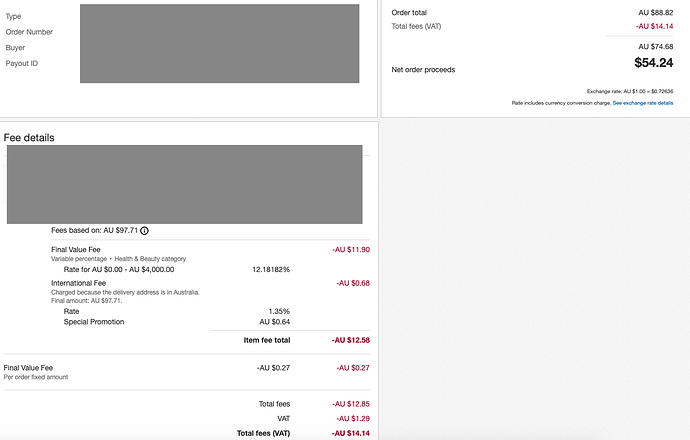Select the Final Value Fee -AU $11.90 amount
690x440 pixels.
(351, 249)
